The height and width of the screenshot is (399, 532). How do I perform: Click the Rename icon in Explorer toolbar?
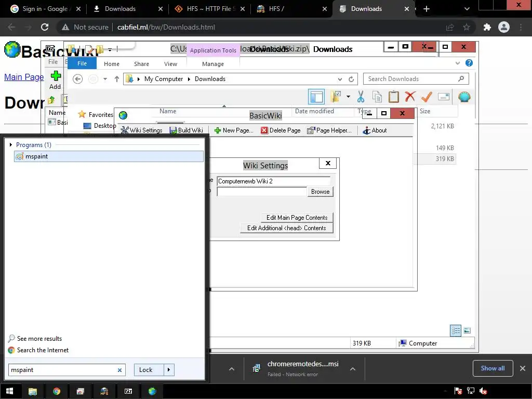(444, 97)
